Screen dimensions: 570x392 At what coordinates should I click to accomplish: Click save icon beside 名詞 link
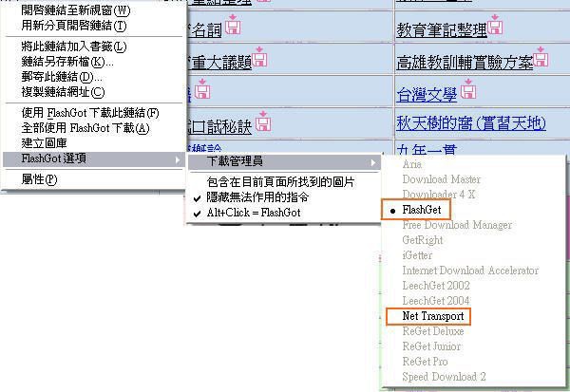coord(233,25)
